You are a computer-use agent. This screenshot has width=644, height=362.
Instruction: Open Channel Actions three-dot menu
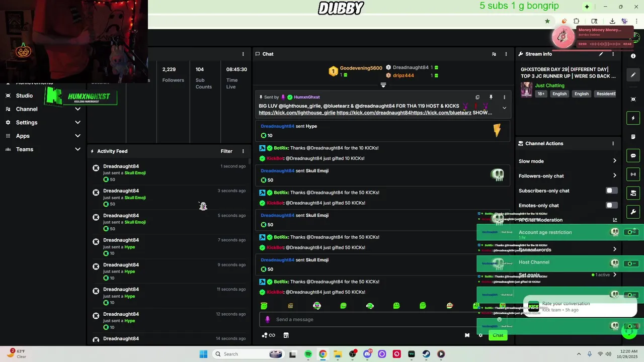pos(613,143)
